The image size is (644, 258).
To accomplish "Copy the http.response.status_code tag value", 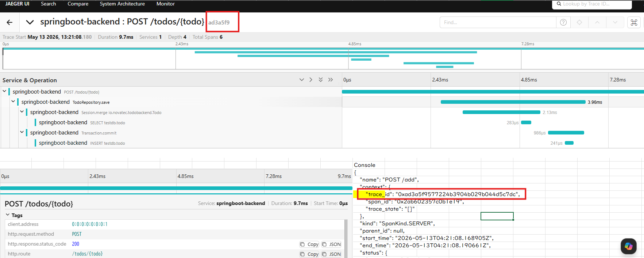I will tap(309, 244).
